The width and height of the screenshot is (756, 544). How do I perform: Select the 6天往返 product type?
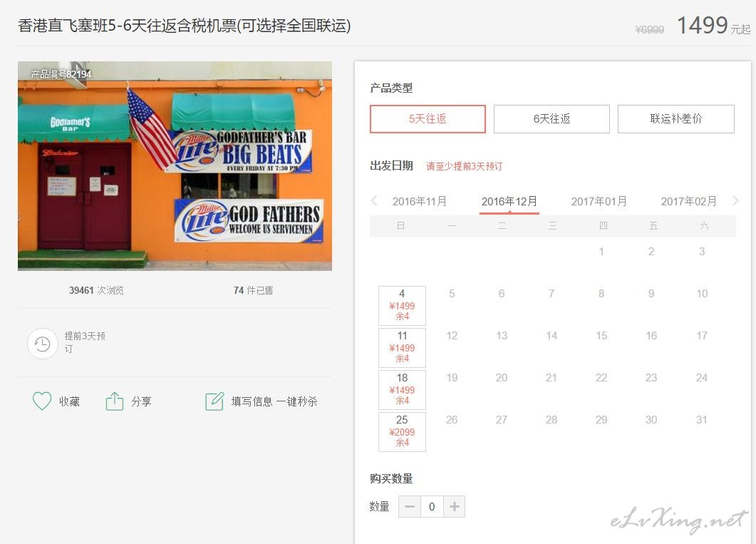click(x=552, y=118)
